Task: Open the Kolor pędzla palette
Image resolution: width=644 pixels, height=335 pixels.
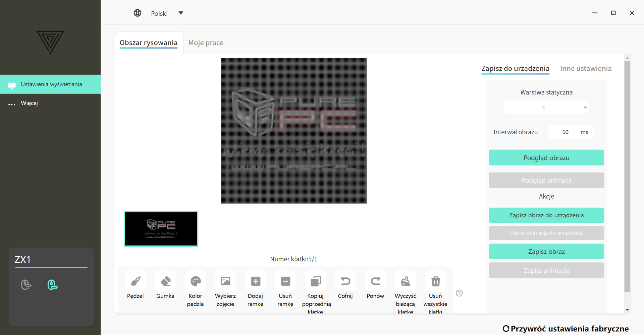Action: [x=196, y=281]
